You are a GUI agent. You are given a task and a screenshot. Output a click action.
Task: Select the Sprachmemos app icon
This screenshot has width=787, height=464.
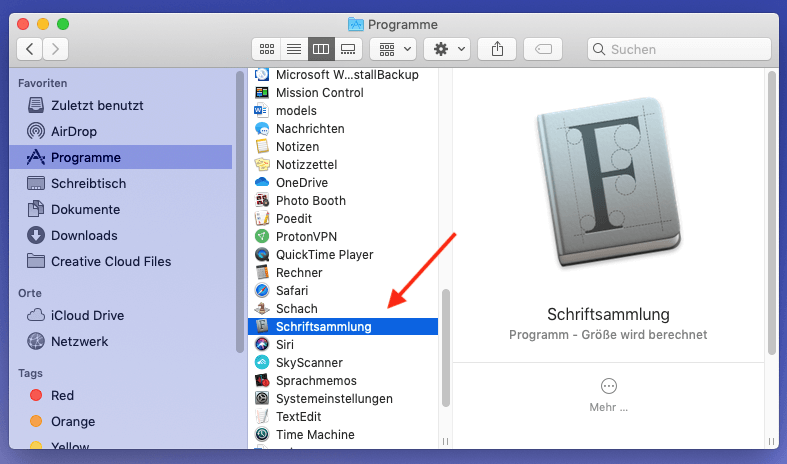coord(262,381)
